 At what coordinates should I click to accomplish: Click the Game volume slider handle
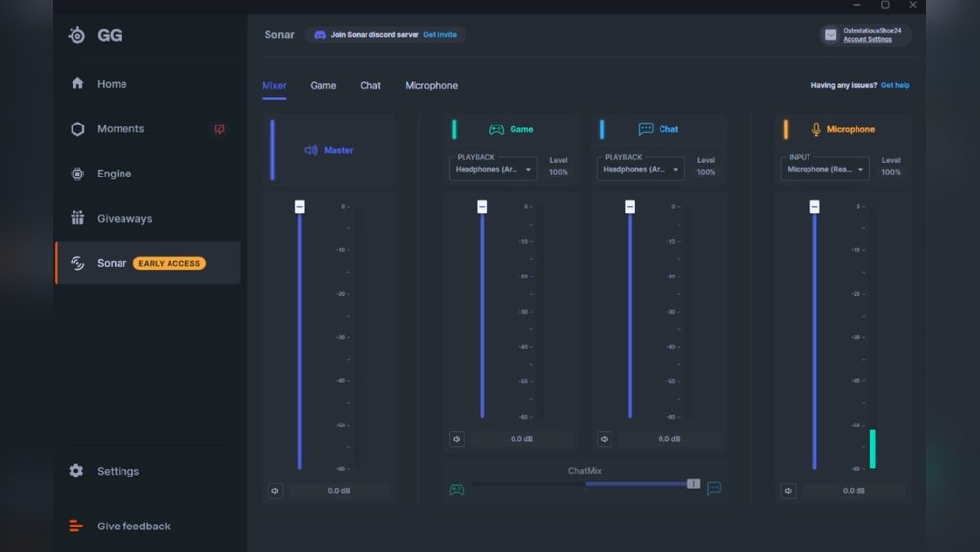coord(482,206)
